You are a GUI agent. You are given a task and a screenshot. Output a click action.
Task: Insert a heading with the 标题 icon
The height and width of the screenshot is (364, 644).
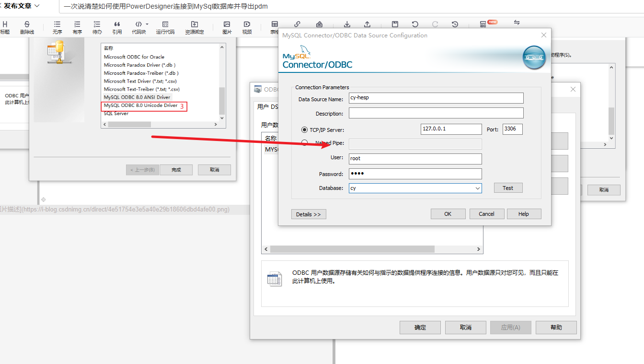pyautogui.click(x=5, y=26)
